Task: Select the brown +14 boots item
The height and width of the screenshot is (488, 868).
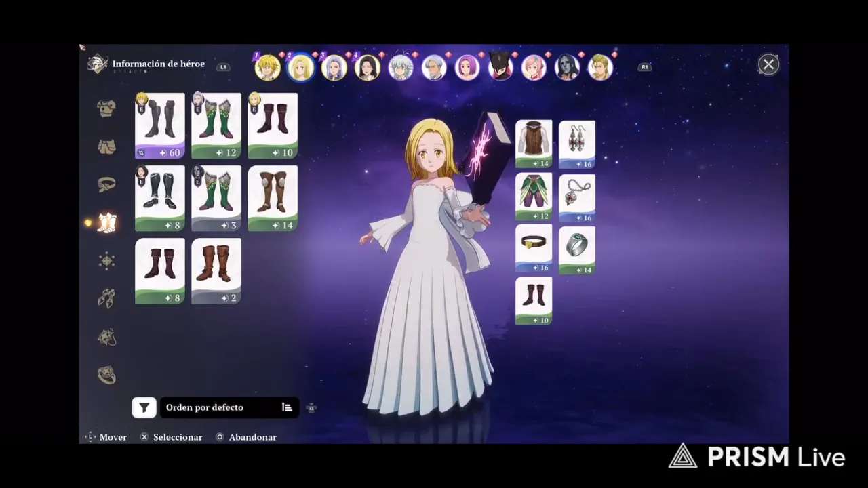Action: (x=273, y=199)
